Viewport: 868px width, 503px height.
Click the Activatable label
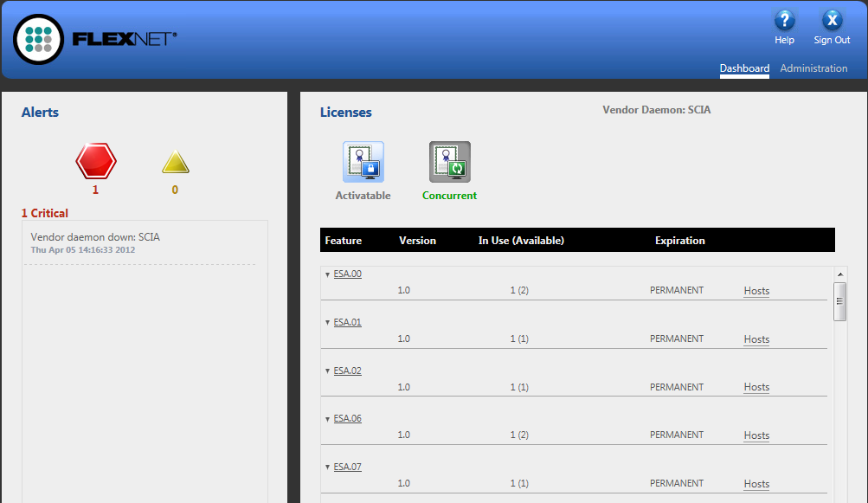click(x=363, y=196)
